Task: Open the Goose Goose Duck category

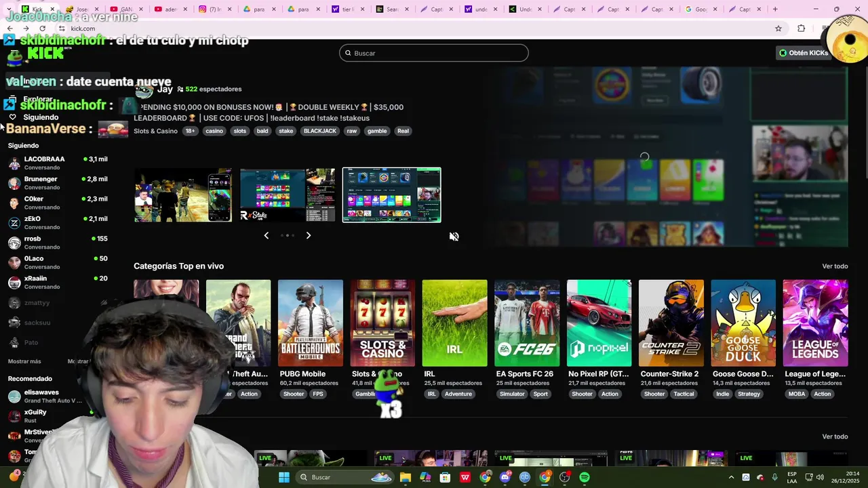Action: (743, 323)
